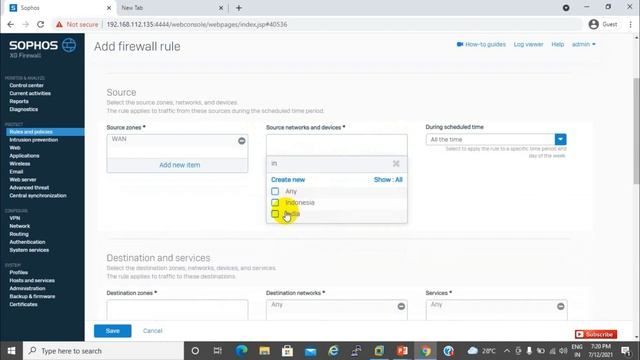
Task: Open Internet Explorer from taskbar
Action: [333, 351]
